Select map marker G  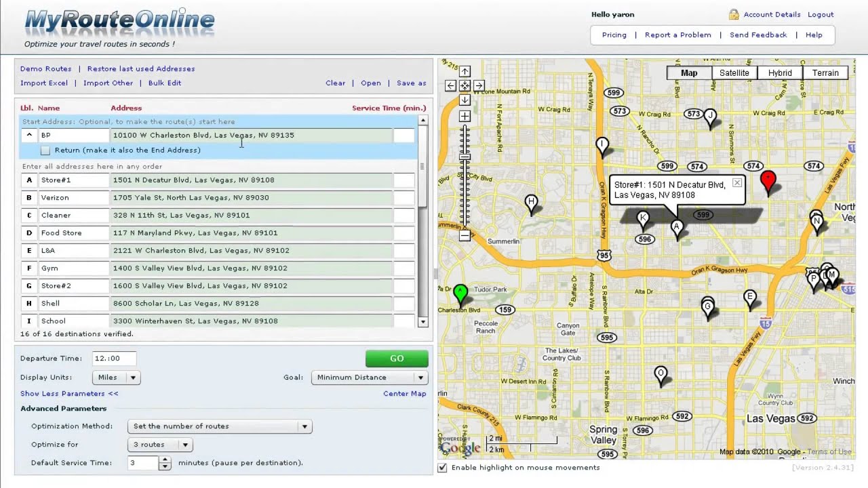708,309
